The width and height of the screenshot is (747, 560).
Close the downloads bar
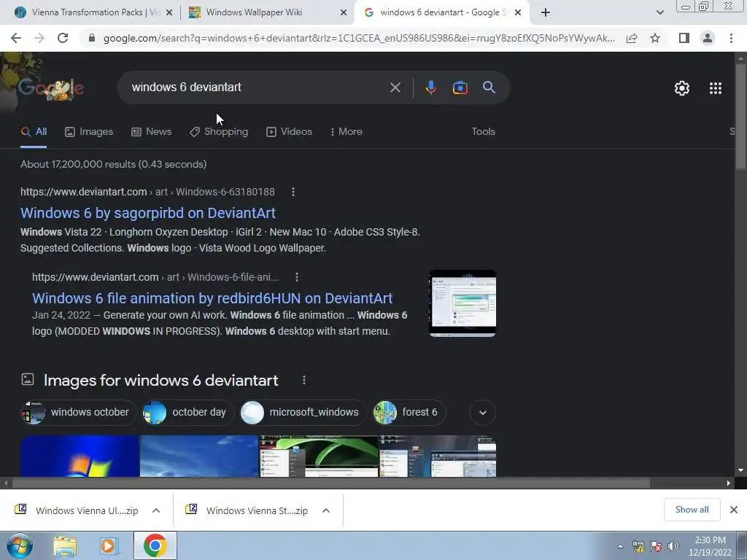pyautogui.click(x=734, y=510)
